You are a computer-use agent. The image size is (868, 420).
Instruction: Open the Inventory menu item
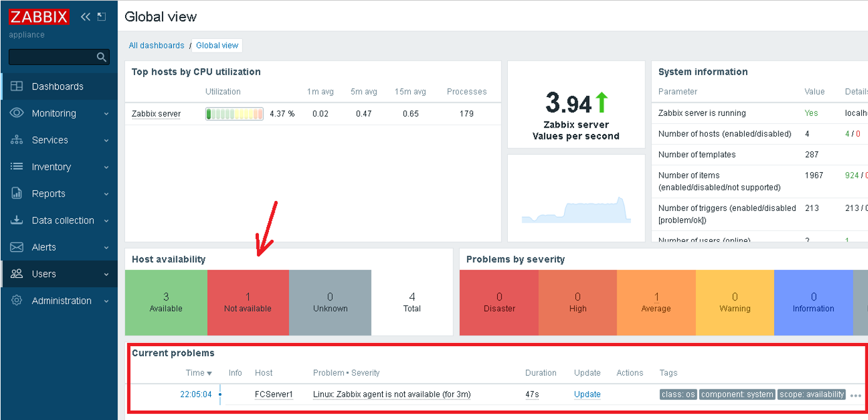(59, 166)
